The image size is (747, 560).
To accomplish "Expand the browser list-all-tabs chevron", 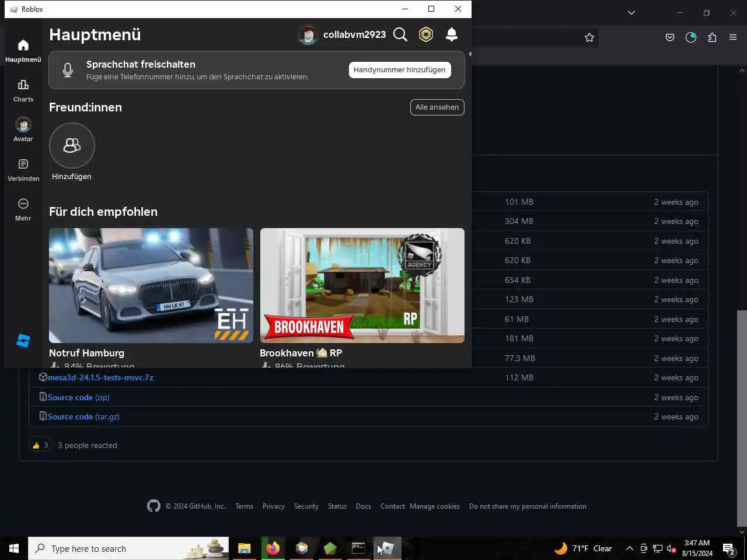I will pyautogui.click(x=631, y=12).
